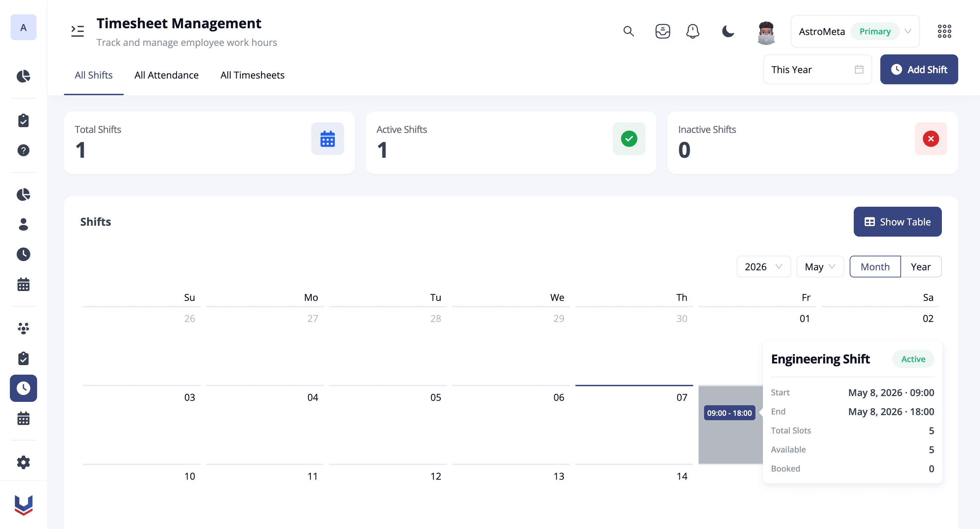
Task: Toggle the sidebar collapse menu icon
Action: [78, 31]
